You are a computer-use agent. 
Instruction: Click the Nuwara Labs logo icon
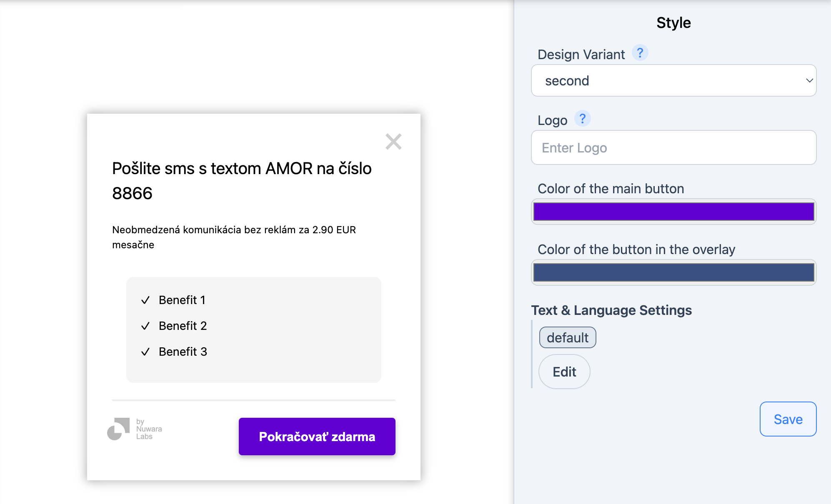pyautogui.click(x=118, y=429)
